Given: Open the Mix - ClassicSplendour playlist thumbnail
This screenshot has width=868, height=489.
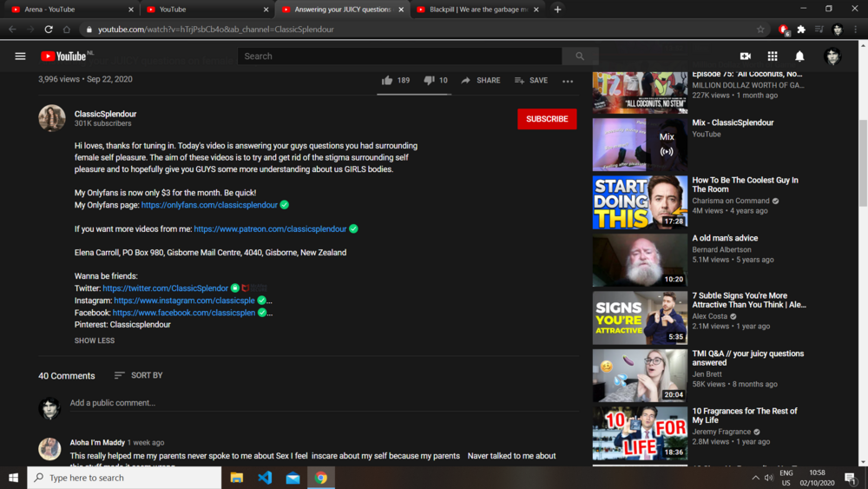Looking at the screenshot, I should click(640, 144).
